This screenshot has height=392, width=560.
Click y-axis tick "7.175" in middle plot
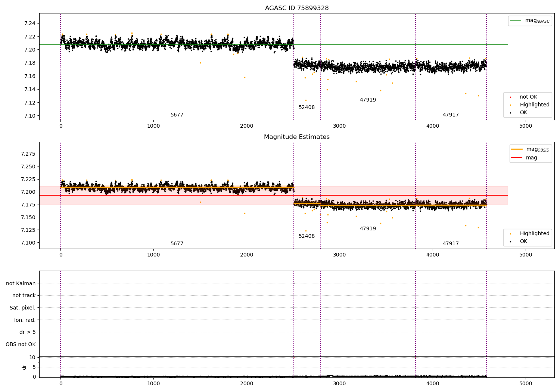tap(28, 205)
